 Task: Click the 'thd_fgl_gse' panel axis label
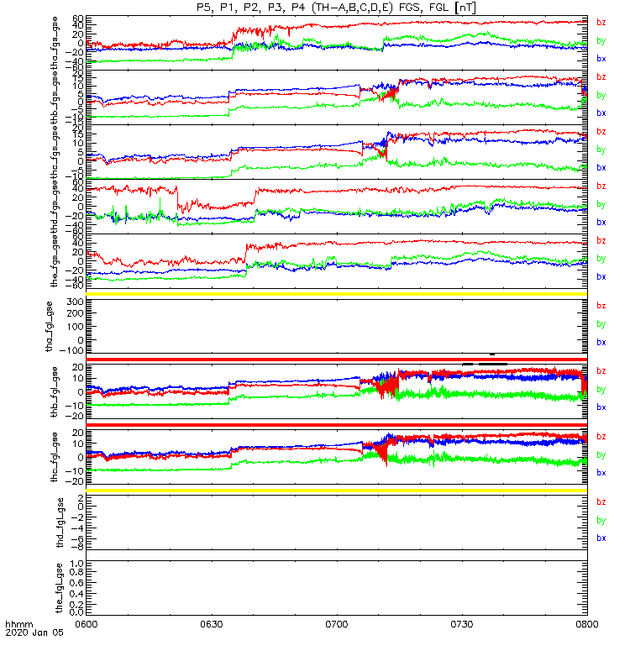point(60,522)
